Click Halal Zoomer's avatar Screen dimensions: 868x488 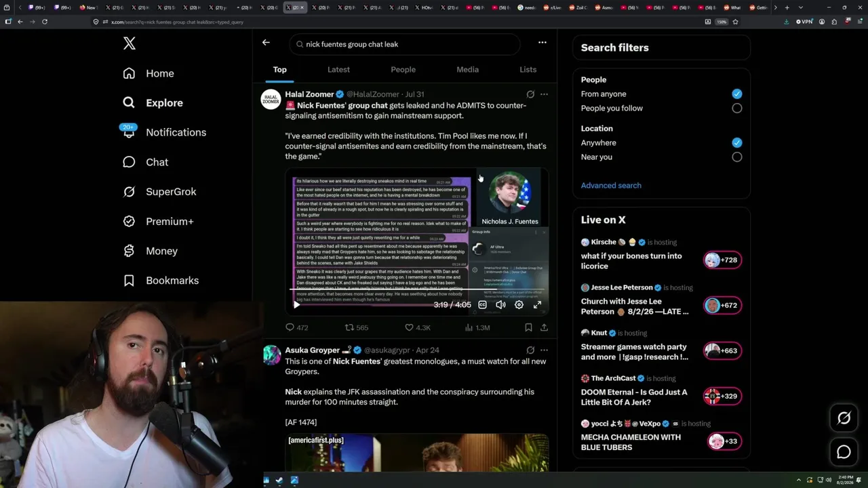tap(271, 99)
